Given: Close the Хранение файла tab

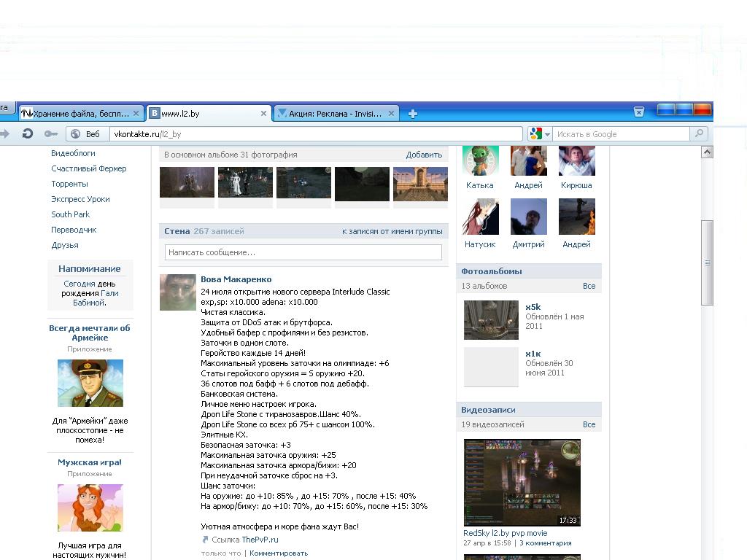Looking at the screenshot, I should [x=136, y=113].
